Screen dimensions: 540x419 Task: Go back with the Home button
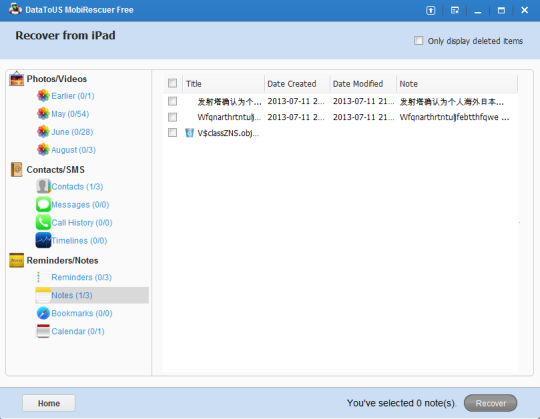point(49,403)
